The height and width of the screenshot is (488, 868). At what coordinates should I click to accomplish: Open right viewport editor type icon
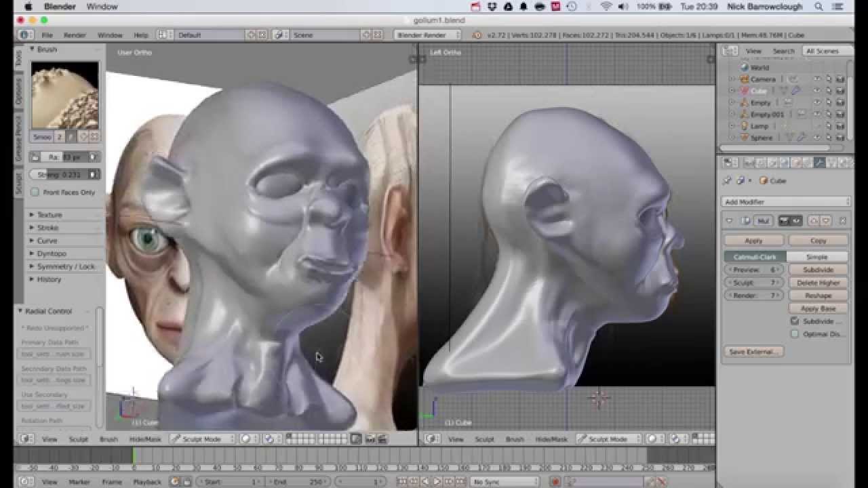click(x=431, y=439)
